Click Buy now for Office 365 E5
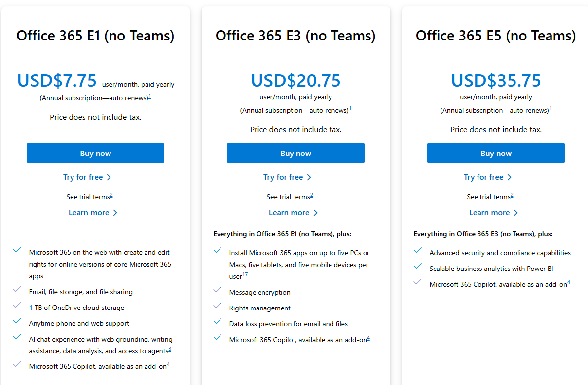Viewport: 588px width, 385px height. (496, 153)
